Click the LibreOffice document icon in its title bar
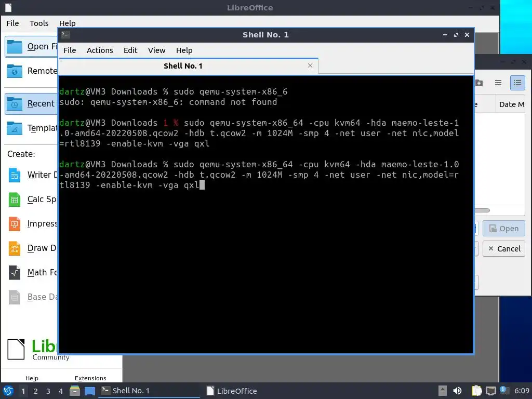The image size is (532, 399). pyautogui.click(x=8, y=7)
